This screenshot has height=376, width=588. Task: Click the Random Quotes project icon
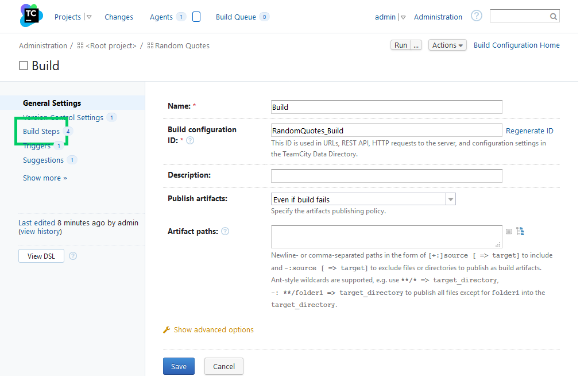150,45
